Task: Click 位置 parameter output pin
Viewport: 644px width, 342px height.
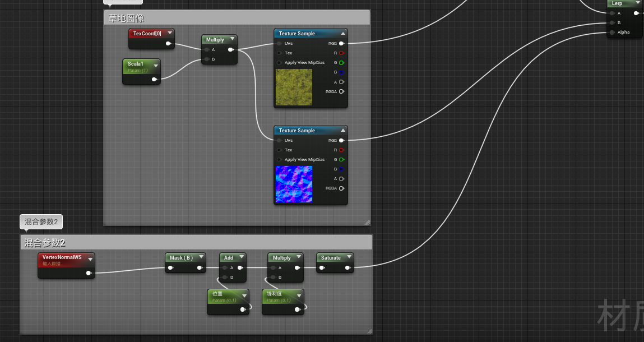Action: coord(243,309)
